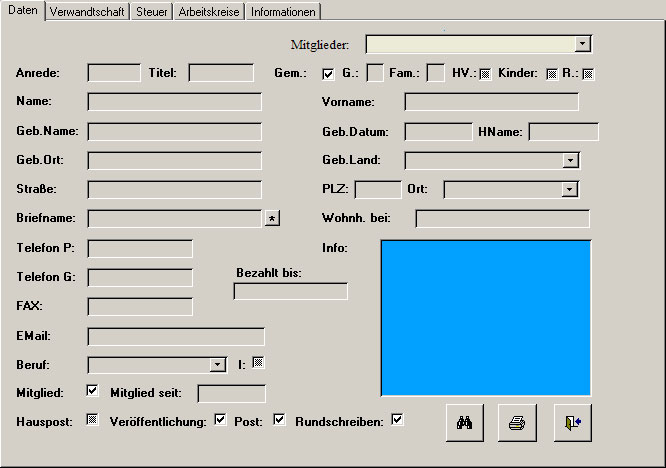Image resolution: width=666 pixels, height=468 pixels.
Task: Uncheck the Mitglied checkbox
Action: [92, 391]
